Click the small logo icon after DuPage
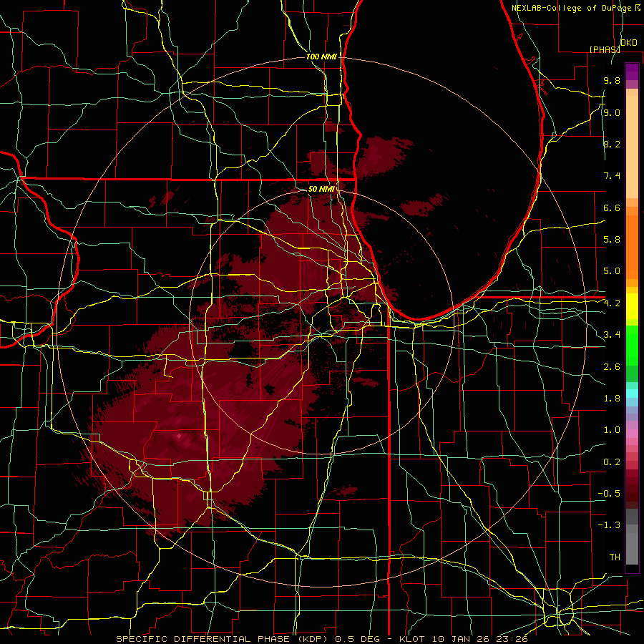The width and height of the screenshot is (644, 644). pos(637,8)
